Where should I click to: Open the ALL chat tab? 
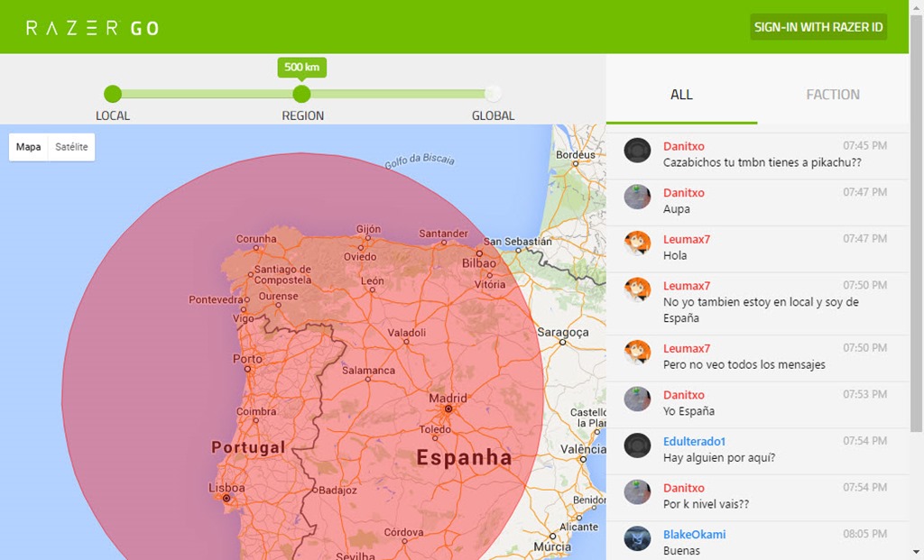coord(681,95)
